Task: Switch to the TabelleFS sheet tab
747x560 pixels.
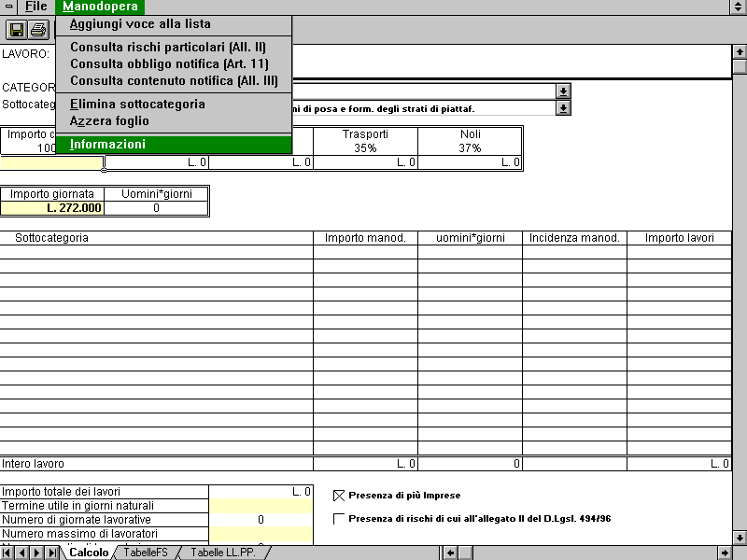Action: (146, 553)
